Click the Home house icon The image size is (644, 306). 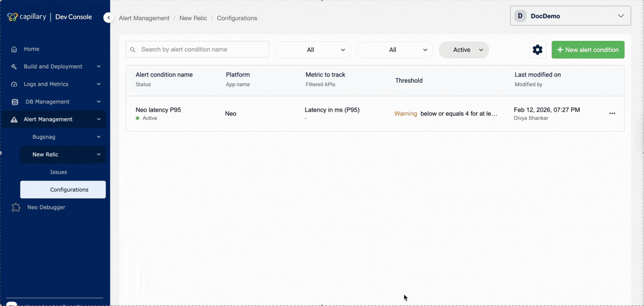pyautogui.click(x=14, y=49)
